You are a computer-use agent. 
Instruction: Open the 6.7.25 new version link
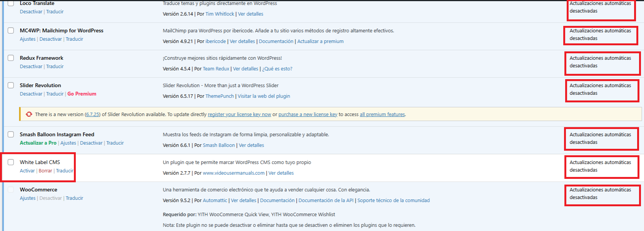tap(92, 115)
